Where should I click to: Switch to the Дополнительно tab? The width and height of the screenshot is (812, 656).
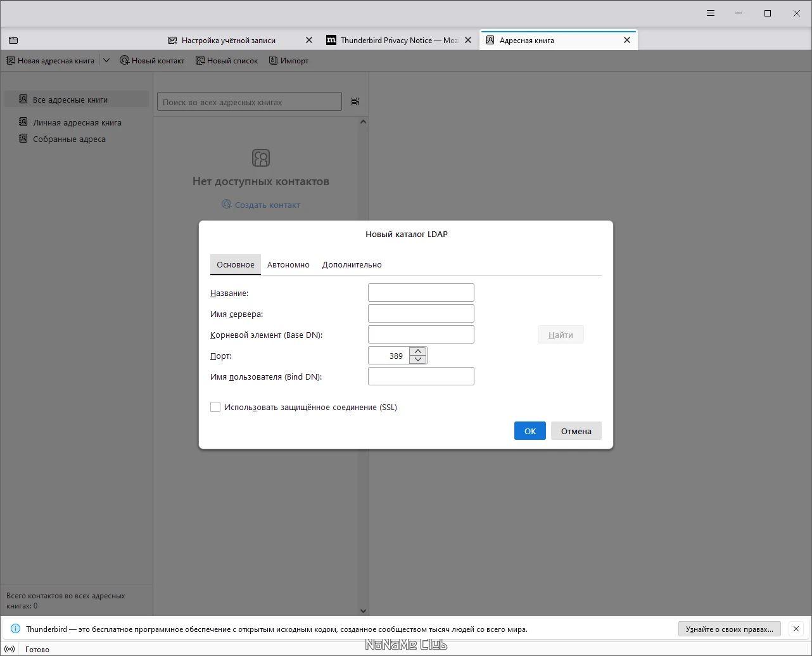(352, 264)
